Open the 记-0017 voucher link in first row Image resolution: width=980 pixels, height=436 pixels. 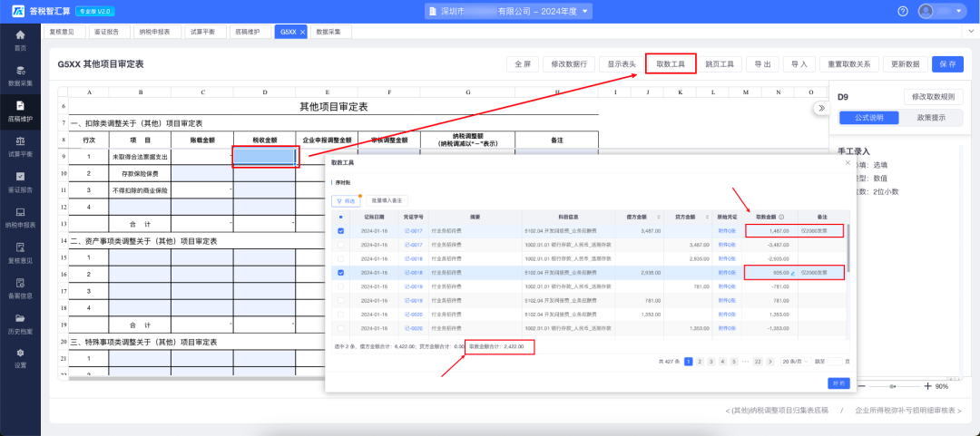tap(414, 230)
